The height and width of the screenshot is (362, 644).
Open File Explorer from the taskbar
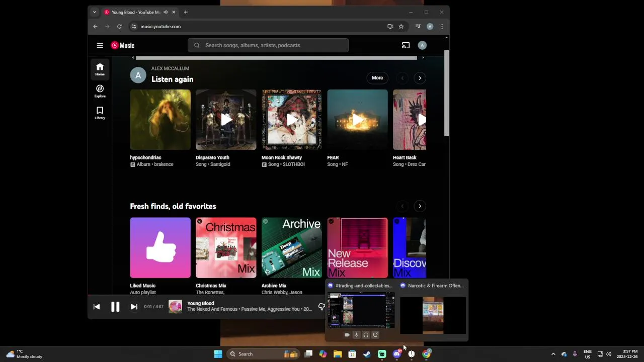coord(338,354)
